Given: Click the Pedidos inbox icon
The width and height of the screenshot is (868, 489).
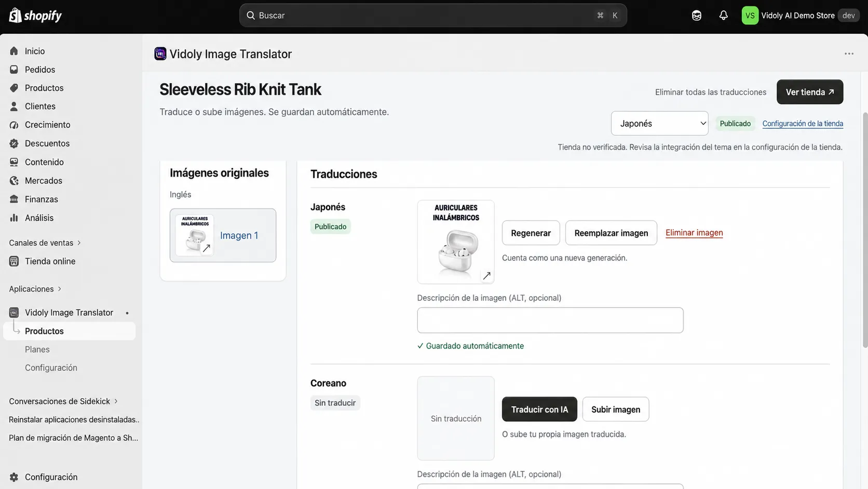Looking at the screenshot, I should click(x=14, y=70).
